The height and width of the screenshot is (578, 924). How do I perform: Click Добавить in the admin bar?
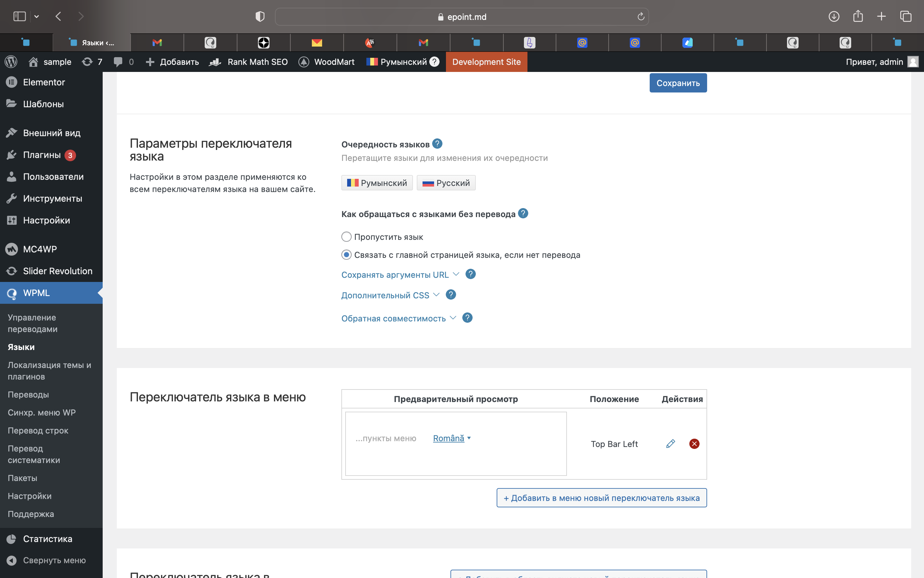tap(172, 62)
